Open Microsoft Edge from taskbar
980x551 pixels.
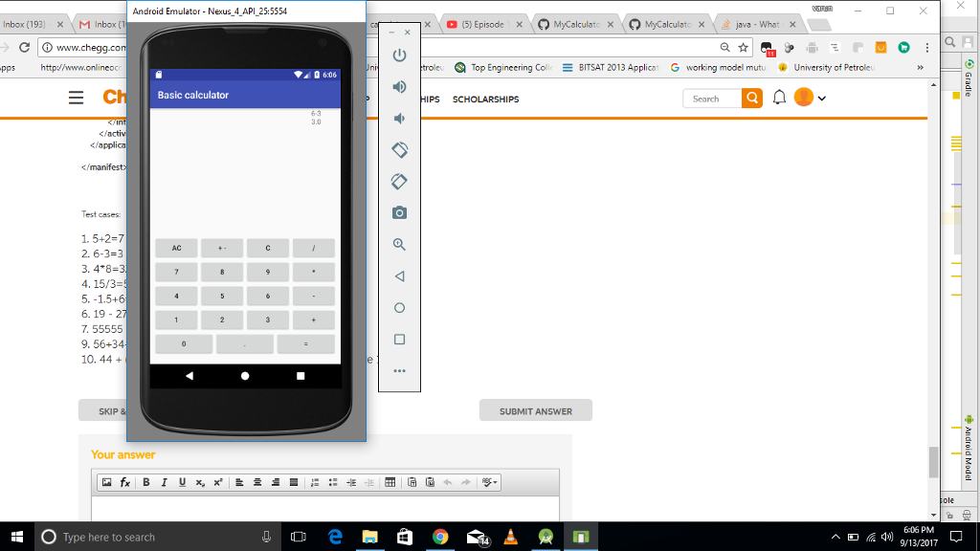tap(335, 537)
